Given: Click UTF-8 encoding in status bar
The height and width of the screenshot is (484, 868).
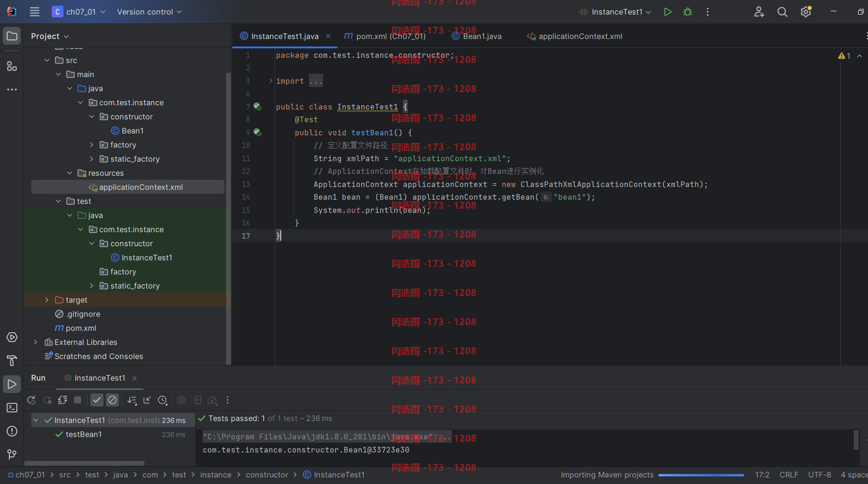Looking at the screenshot, I should point(820,475).
